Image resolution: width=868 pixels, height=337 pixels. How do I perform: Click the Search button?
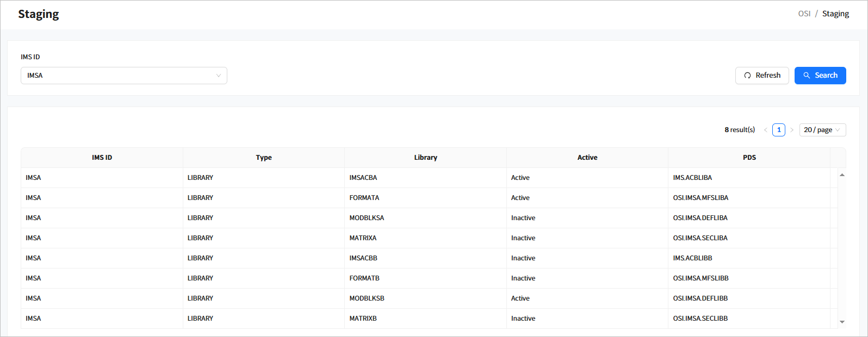pos(820,76)
